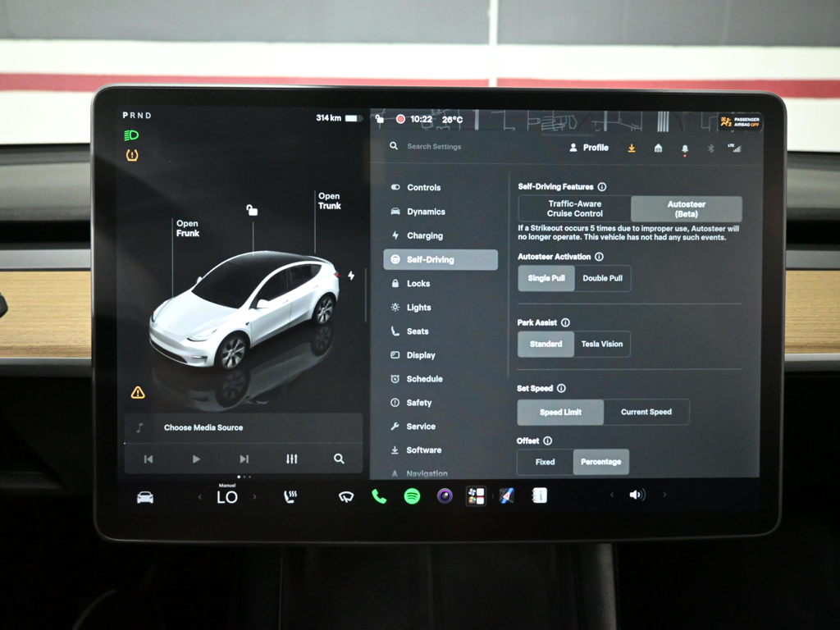Tap the Search Settings field

434,146
